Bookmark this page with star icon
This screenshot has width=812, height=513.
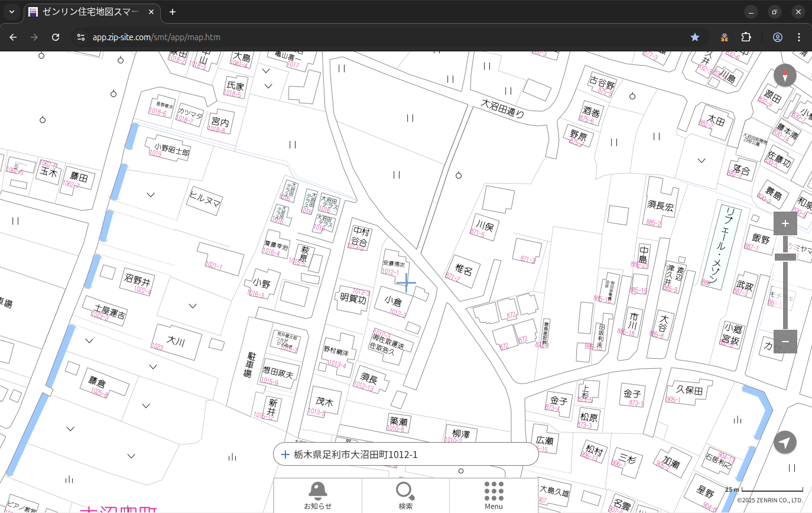[695, 37]
